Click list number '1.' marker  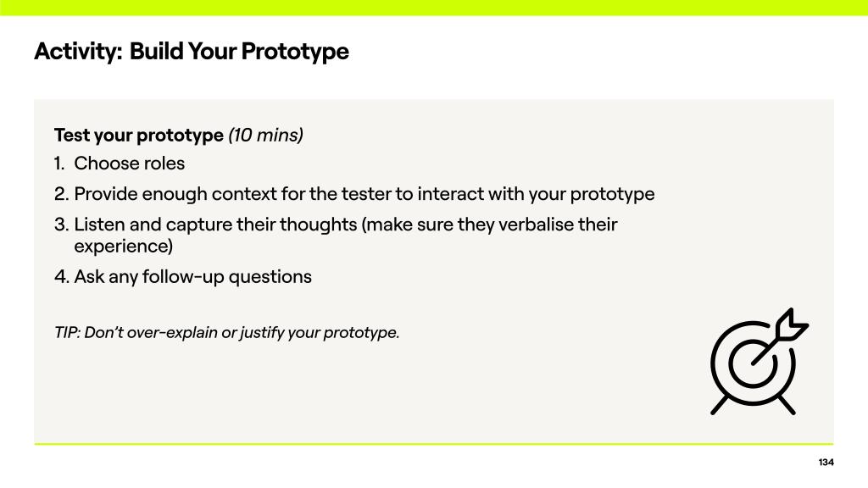pos(61,163)
